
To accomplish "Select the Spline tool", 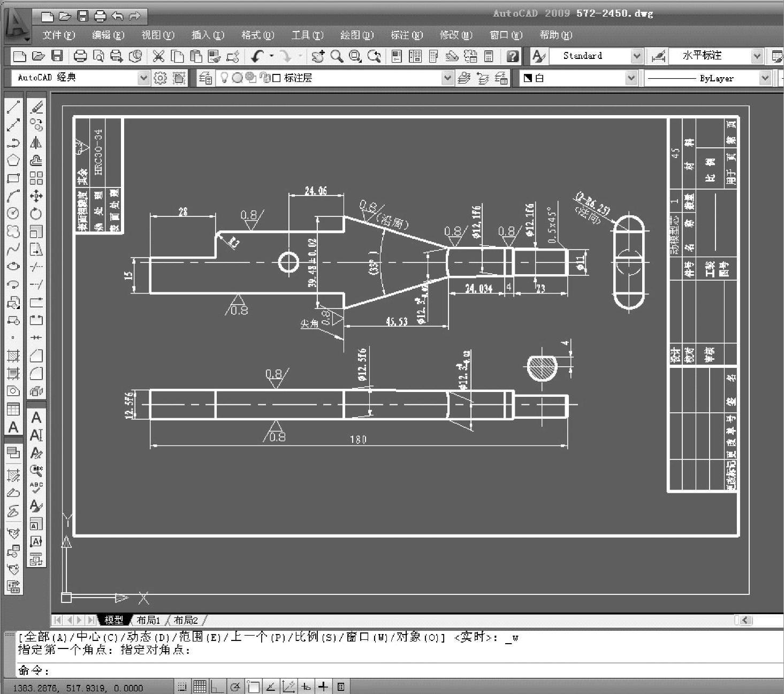I will tap(13, 249).
